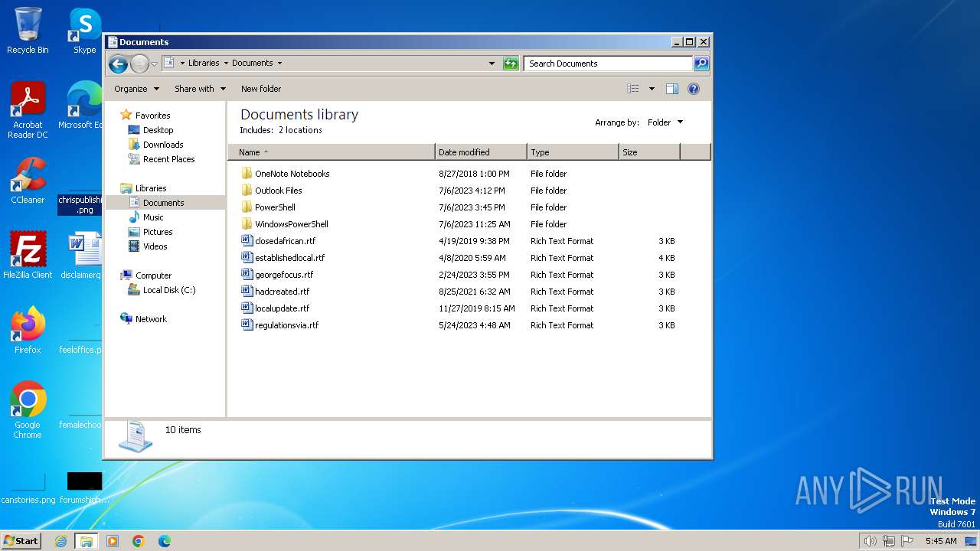Select Pictures library in navigation pane
The width and height of the screenshot is (980, 551).
point(158,232)
